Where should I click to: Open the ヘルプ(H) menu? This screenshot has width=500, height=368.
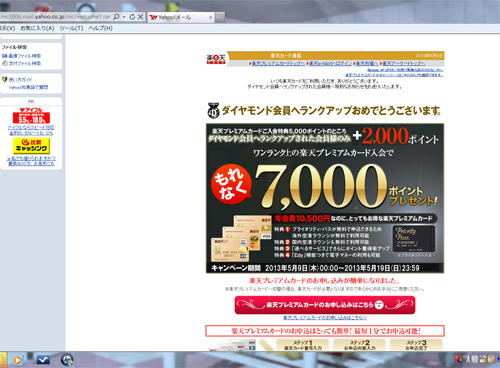100,28
